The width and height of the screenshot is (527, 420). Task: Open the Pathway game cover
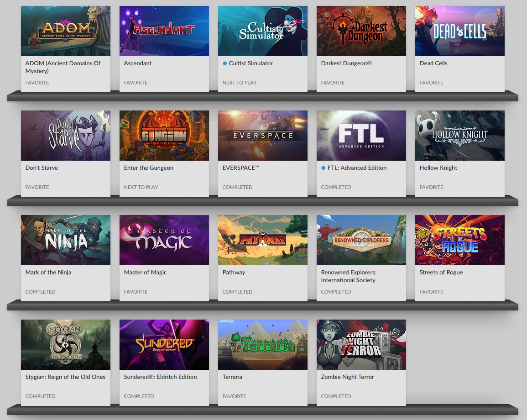tap(263, 240)
